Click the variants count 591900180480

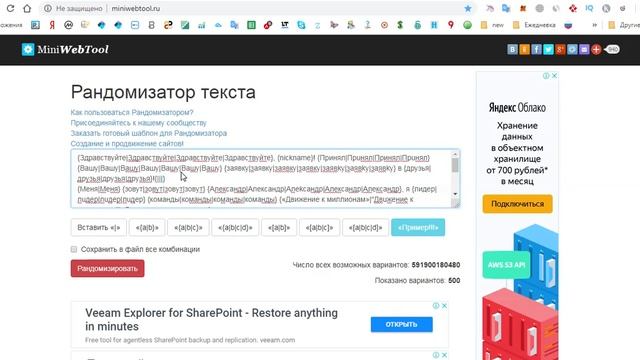pos(436,265)
